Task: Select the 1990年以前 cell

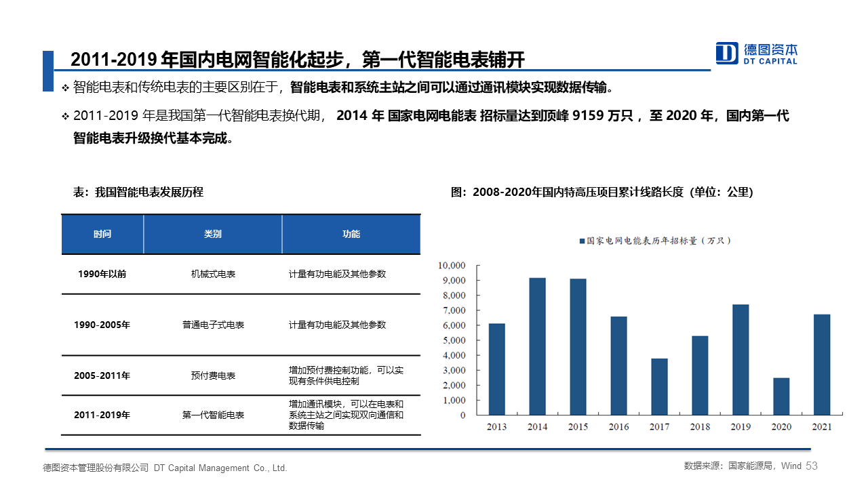Action: [102, 274]
